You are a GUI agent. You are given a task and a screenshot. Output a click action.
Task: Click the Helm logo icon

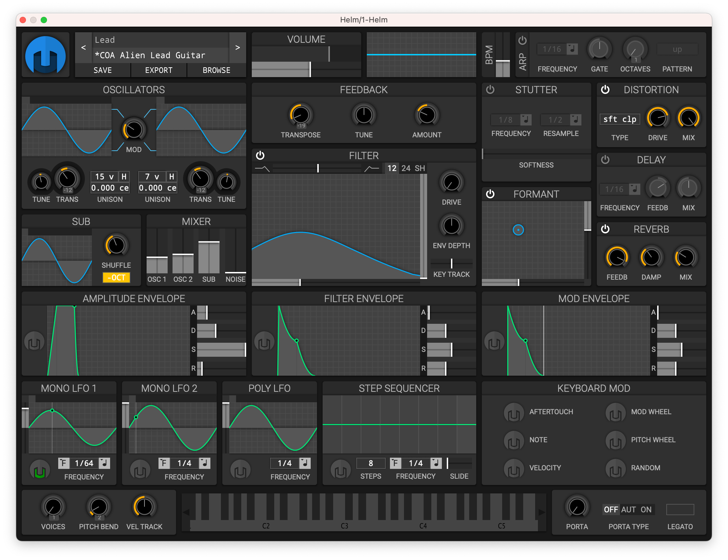click(x=46, y=55)
